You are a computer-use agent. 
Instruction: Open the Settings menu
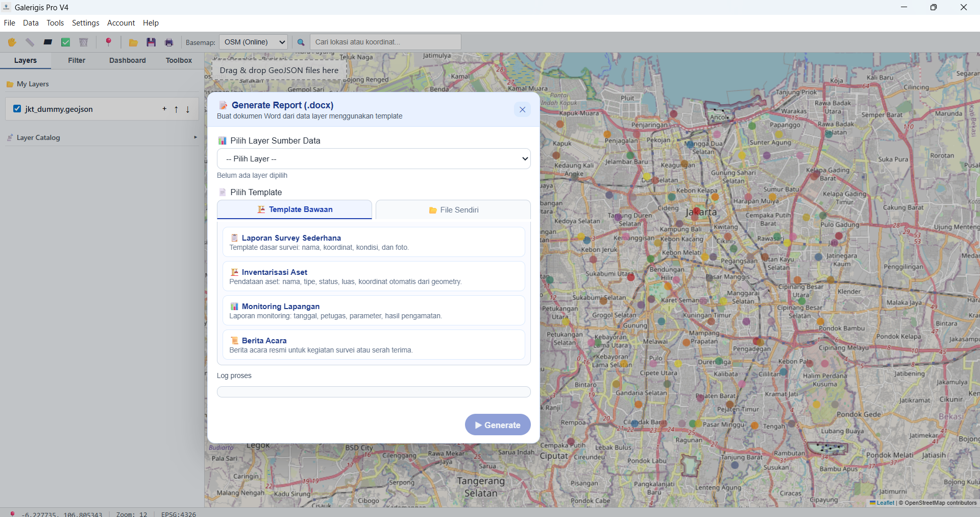tap(86, 23)
